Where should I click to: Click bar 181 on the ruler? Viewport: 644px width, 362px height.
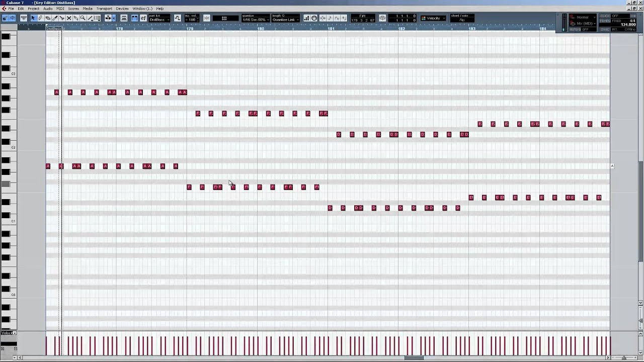[x=331, y=29]
